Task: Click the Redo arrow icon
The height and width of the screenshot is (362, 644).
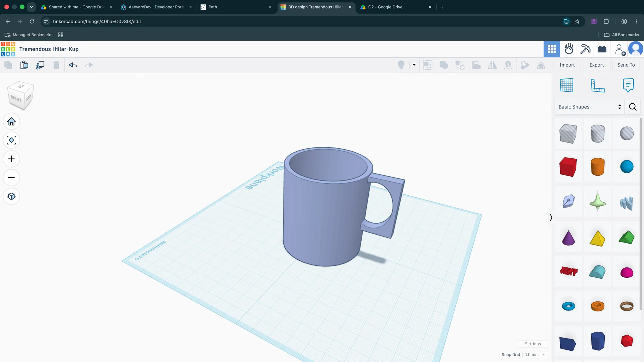Action: pos(89,65)
